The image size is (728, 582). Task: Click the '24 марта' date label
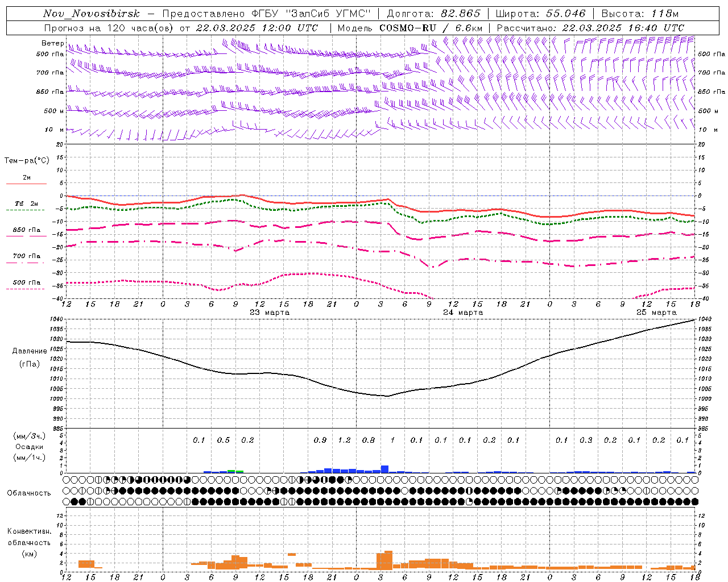pos(463,313)
